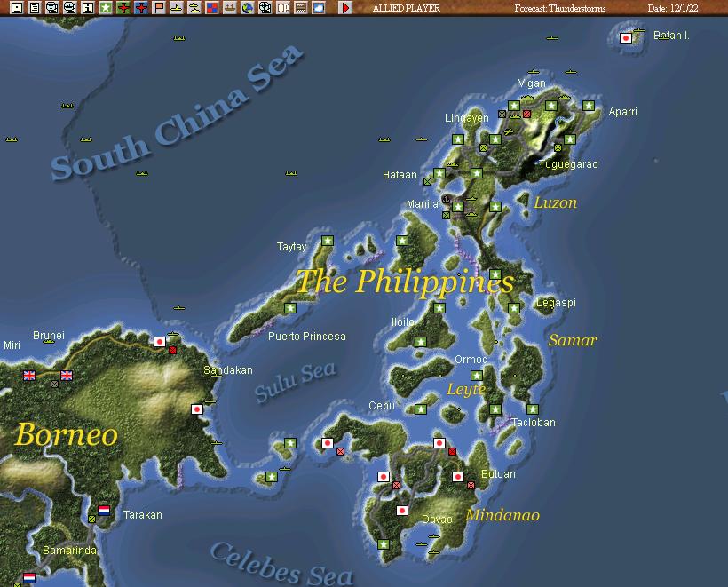Click the globe world map icon

coord(248,7)
